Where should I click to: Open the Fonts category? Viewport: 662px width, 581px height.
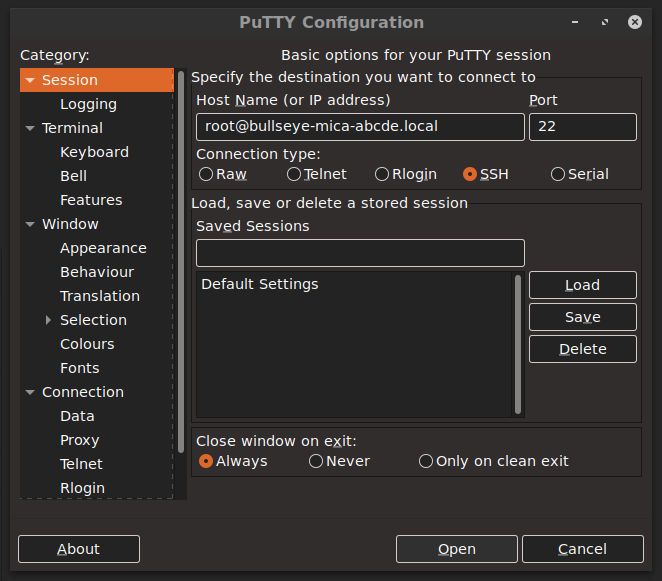pos(80,368)
